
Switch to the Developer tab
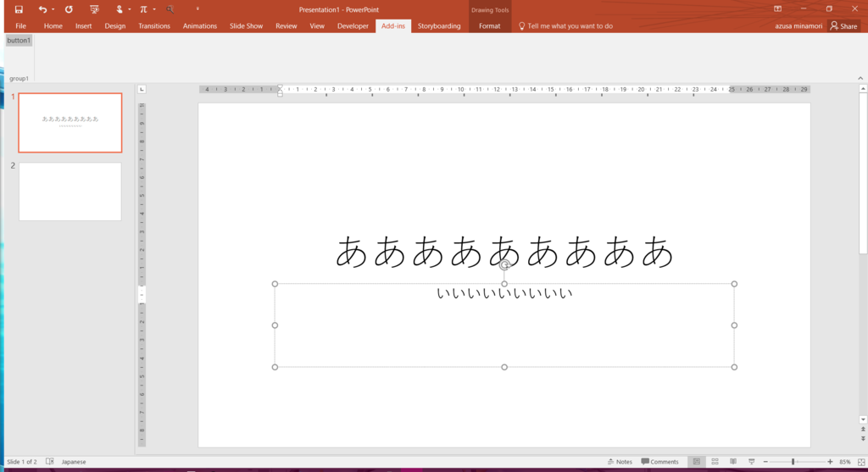353,26
